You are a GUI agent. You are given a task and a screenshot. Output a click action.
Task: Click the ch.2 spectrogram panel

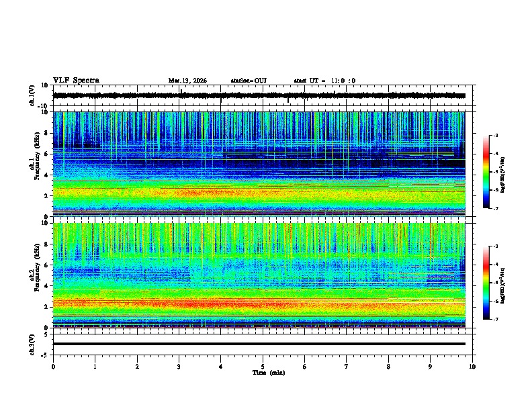(259, 275)
